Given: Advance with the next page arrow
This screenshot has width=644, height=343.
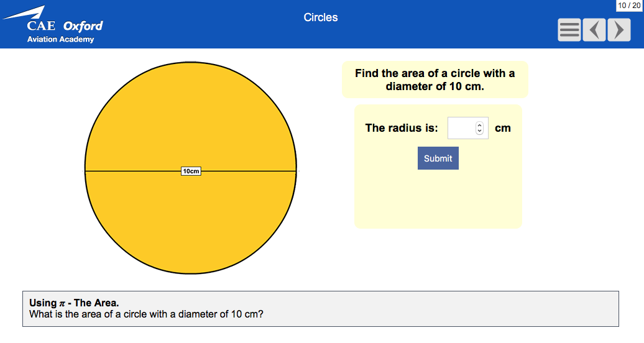Looking at the screenshot, I should point(619,30).
